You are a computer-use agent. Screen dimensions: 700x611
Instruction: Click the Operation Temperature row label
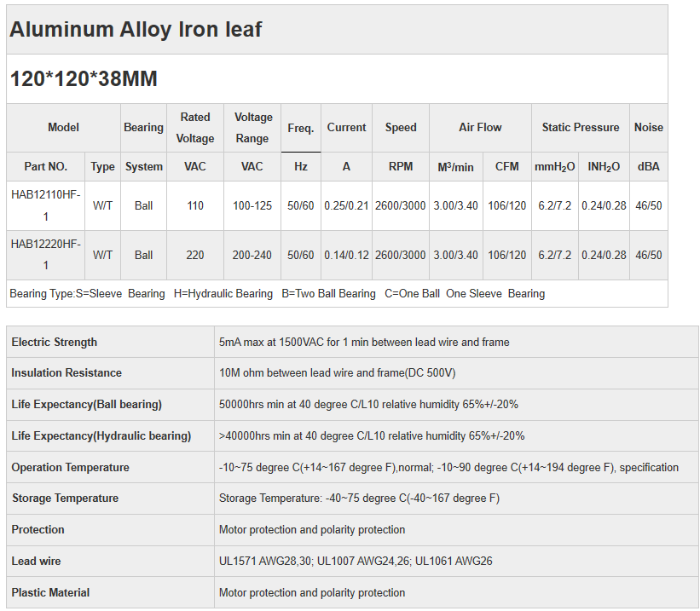[71, 467]
